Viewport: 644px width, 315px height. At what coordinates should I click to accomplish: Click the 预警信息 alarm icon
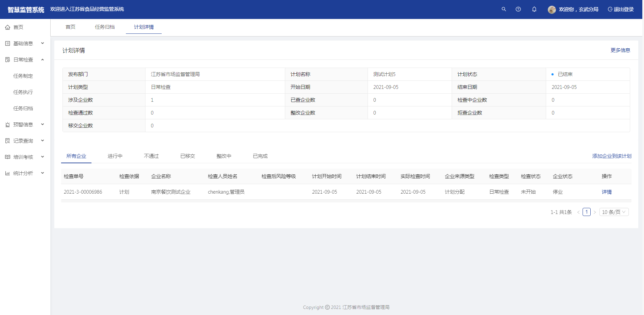7,125
